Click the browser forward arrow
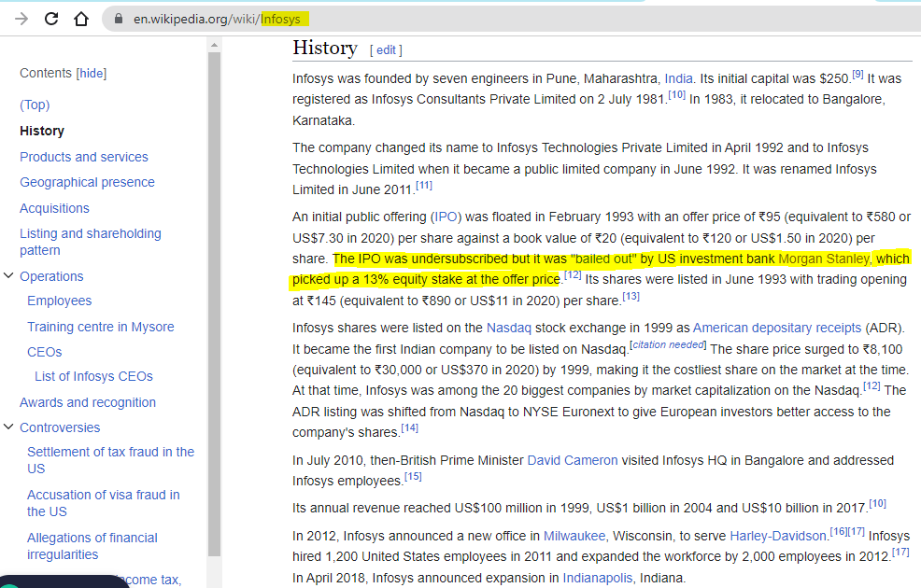Image resolution: width=921 pixels, height=588 pixels. click(21, 19)
